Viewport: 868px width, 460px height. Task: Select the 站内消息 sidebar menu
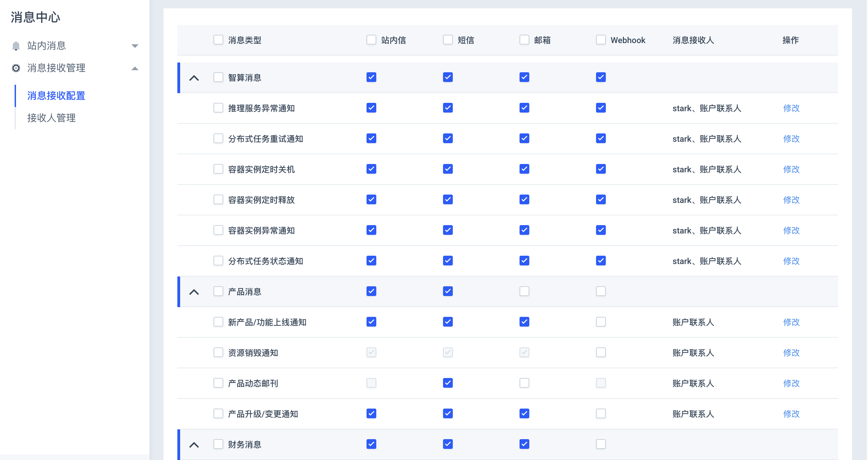(x=75, y=46)
